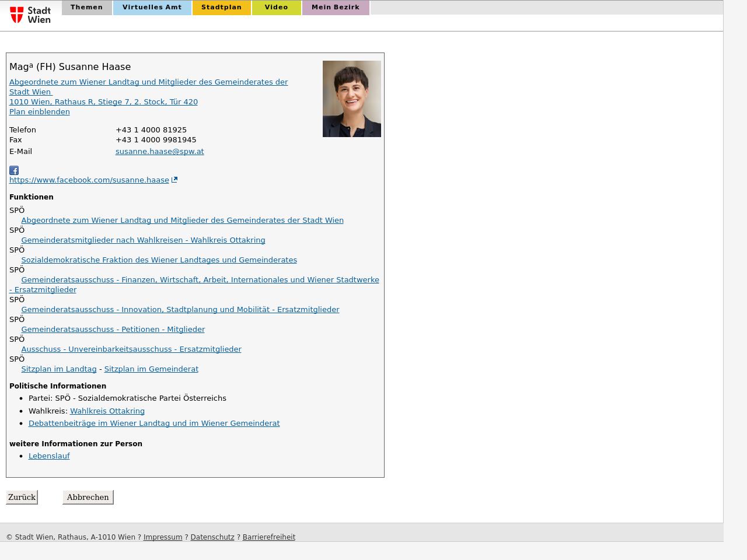Click phone number +43 1 4000 81925
Screen dimensions: 747x560
pos(151,129)
